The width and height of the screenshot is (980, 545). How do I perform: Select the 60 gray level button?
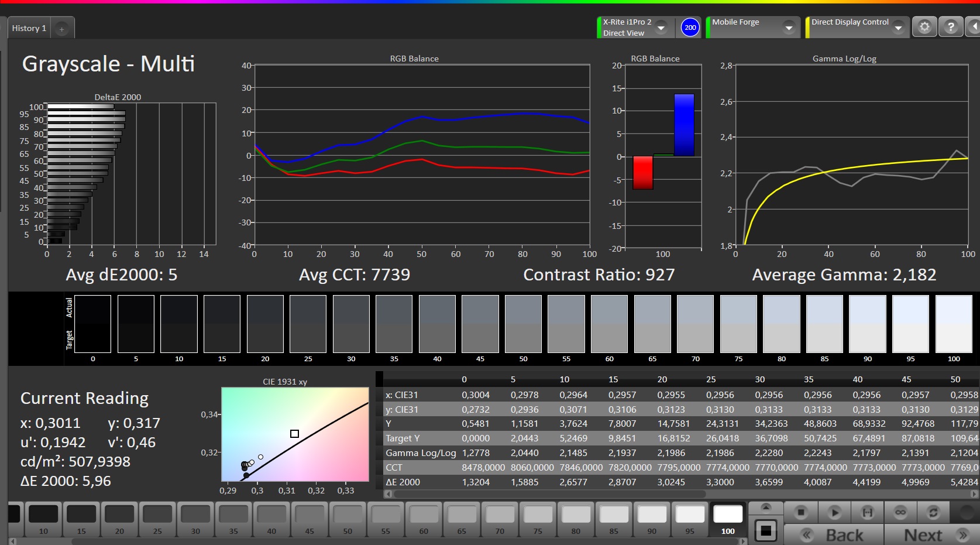click(424, 519)
